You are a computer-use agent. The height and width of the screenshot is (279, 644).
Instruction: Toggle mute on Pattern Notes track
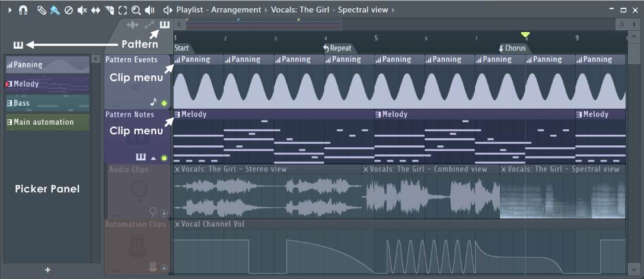click(x=164, y=158)
